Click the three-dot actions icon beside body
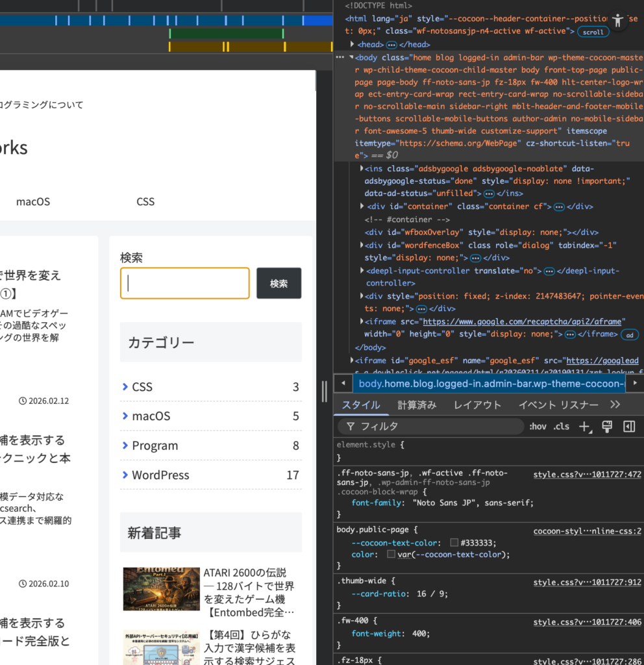This screenshot has height=665, width=644. click(340, 58)
